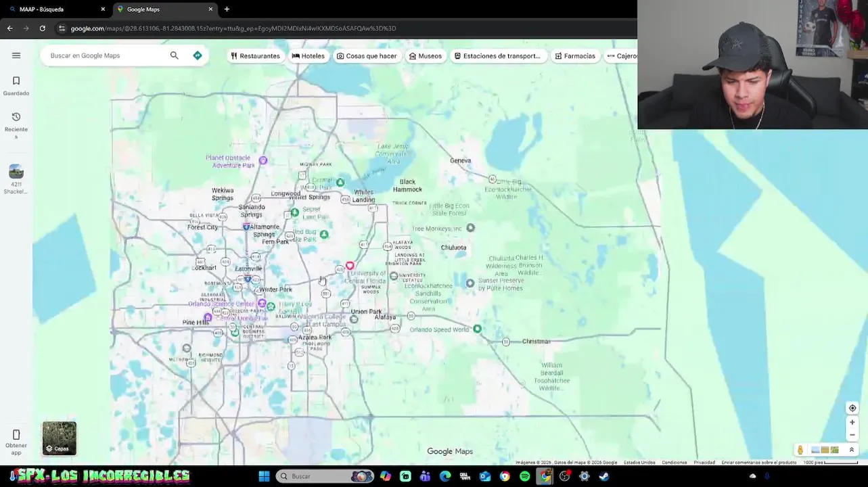868x487 pixels.
Task: Click the Secret Lake Park green marker
Action: coord(295,213)
